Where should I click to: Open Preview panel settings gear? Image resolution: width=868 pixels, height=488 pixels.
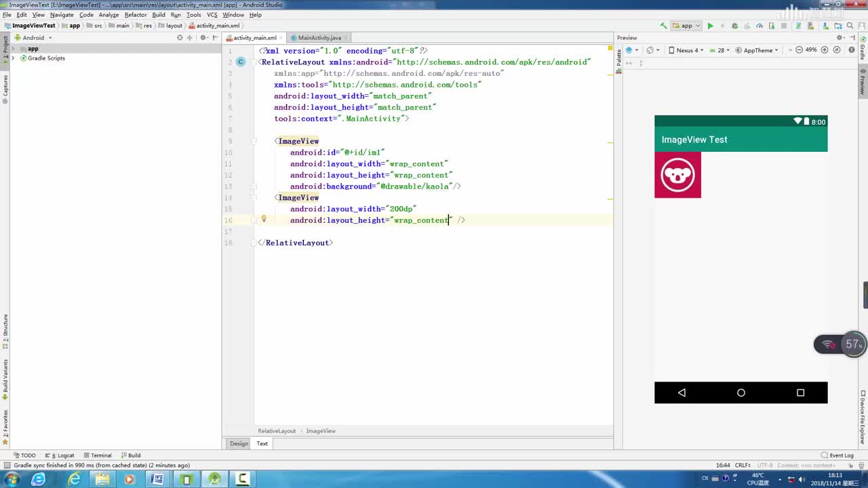(841, 38)
